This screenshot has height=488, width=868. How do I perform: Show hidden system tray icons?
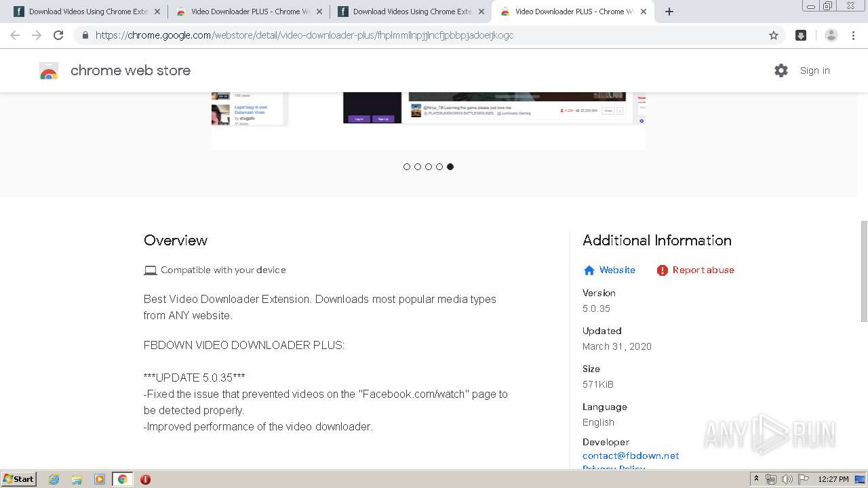tap(757, 479)
